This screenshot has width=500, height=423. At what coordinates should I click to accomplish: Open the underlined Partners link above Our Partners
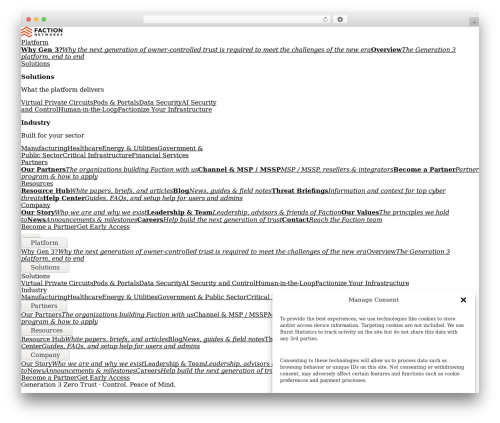click(34, 162)
